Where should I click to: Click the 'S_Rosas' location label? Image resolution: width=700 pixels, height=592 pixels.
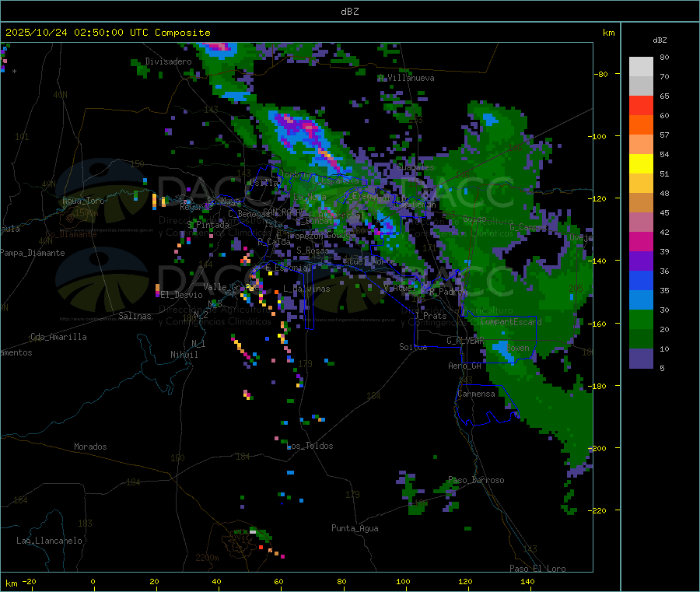[313, 251]
